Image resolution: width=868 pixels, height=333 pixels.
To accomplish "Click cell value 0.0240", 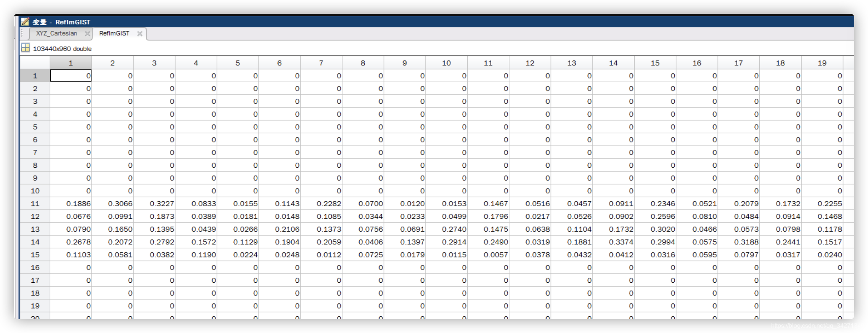I will tap(829, 255).
